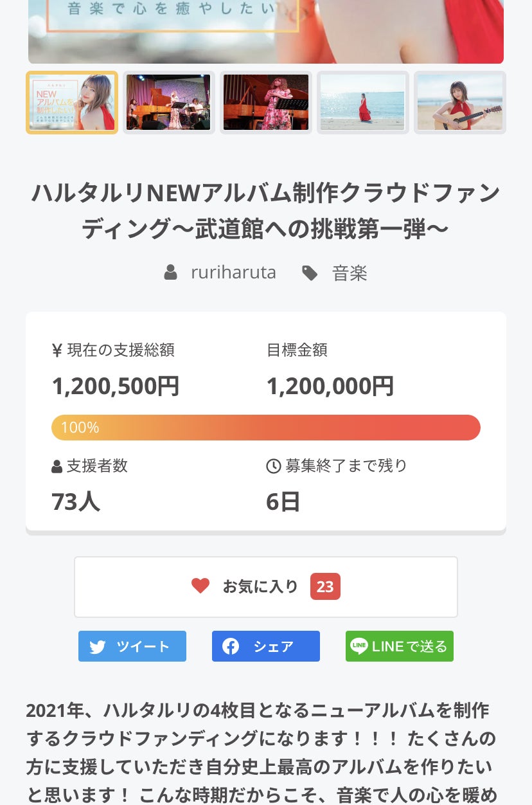
Task: Click the Twitter bird icon
Action: [x=98, y=647]
